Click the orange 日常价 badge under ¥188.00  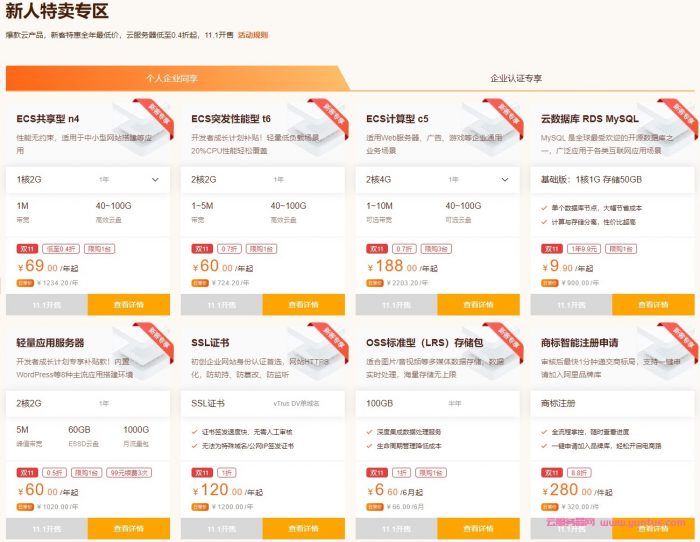[x=375, y=283]
